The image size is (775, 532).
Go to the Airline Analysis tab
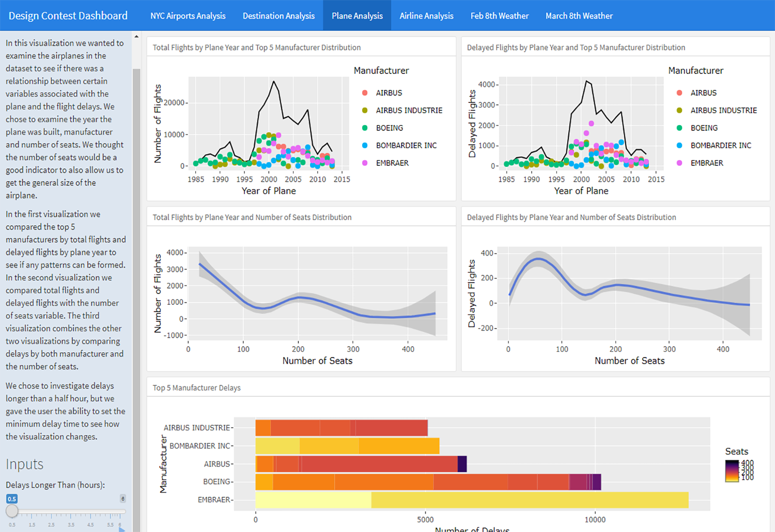(x=426, y=16)
